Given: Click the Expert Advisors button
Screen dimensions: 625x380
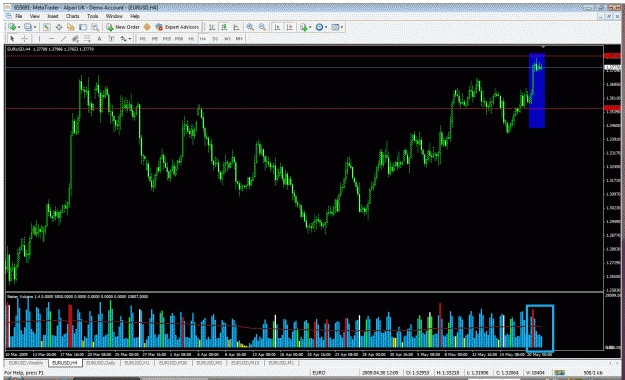Looking at the screenshot, I should click(x=177, y=27).
